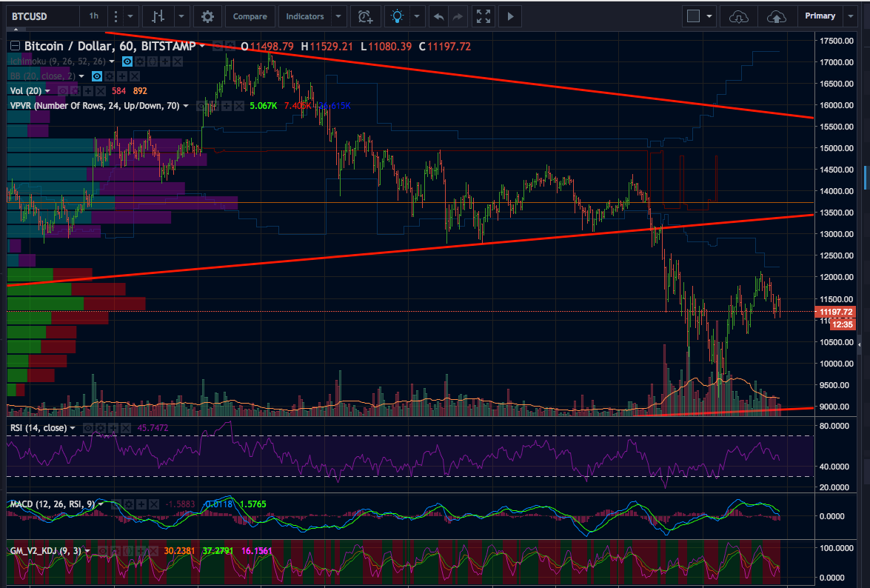Open chart properties gear icon

(207, 16)
